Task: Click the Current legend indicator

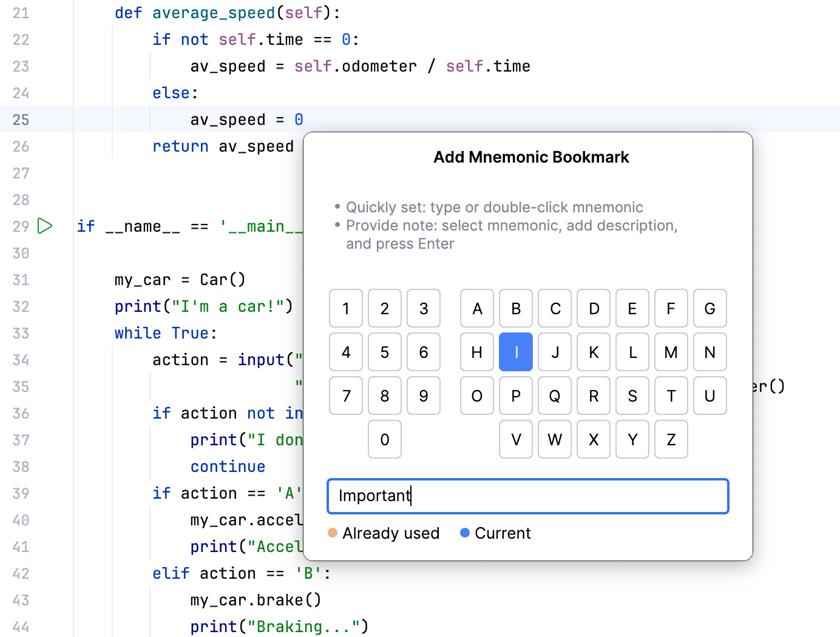Action: (x=466, y=533)
